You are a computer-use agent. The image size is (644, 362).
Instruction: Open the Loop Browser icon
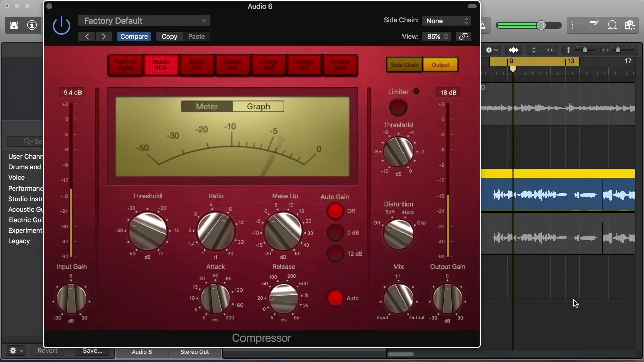612,25
